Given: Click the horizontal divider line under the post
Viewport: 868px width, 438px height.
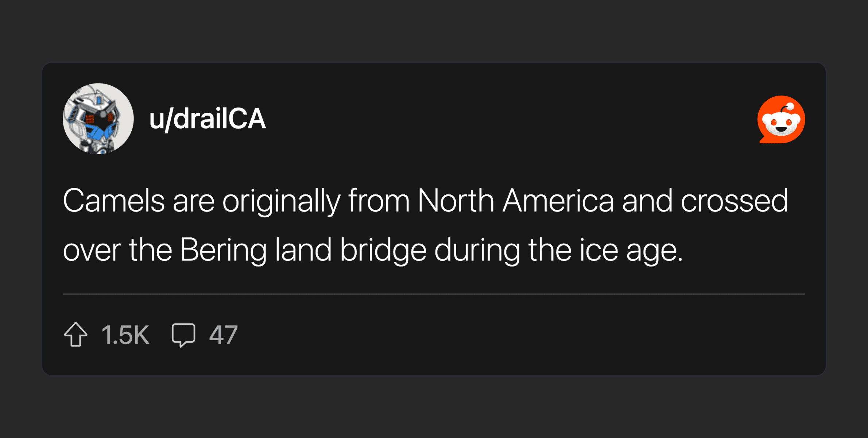Looking at the screenshot, I should click(x=434, y=294).
